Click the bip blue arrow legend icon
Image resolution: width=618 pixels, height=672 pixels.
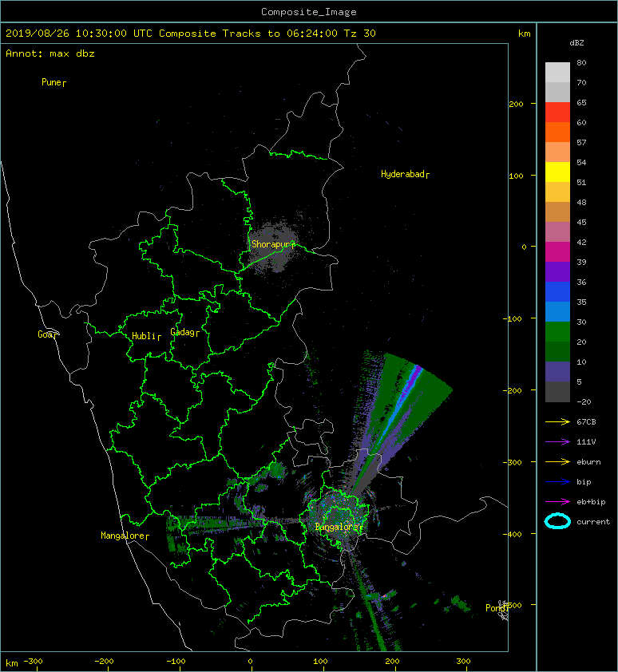pyautogui.click(x=557, y=482)
